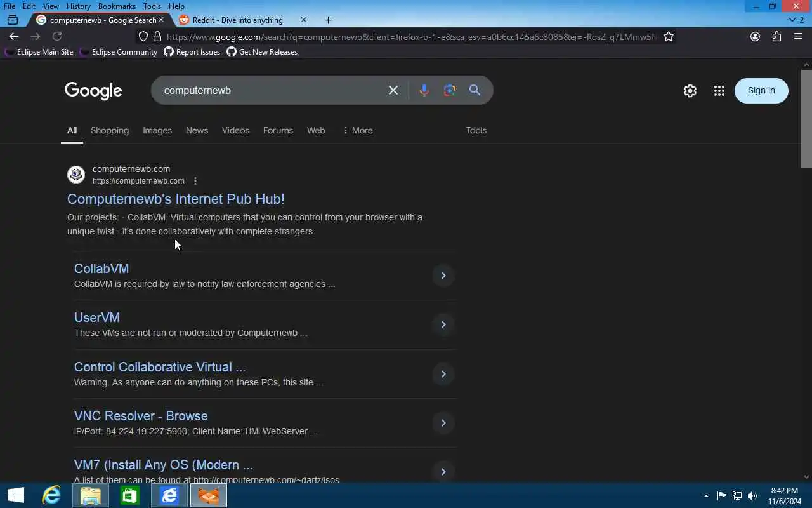The height and width of the screenshot is (508, 812).
Task: Open the Windows Start button
Action: (16, 495)
